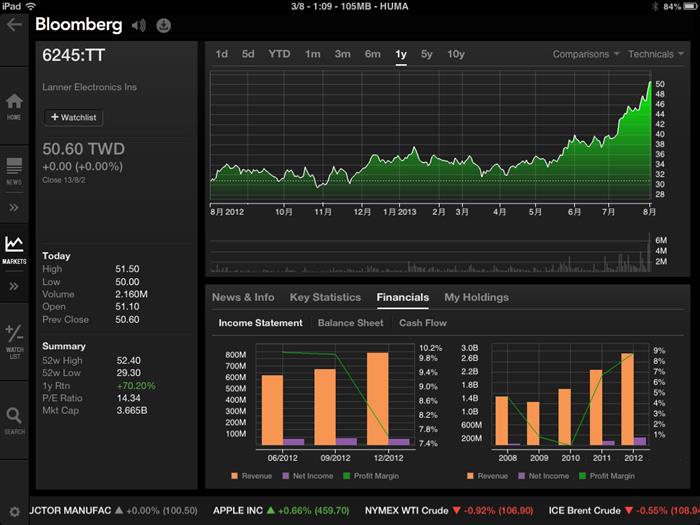
Task: Tap the P/E Ratio value 14.34
Action: click(129, 398)
